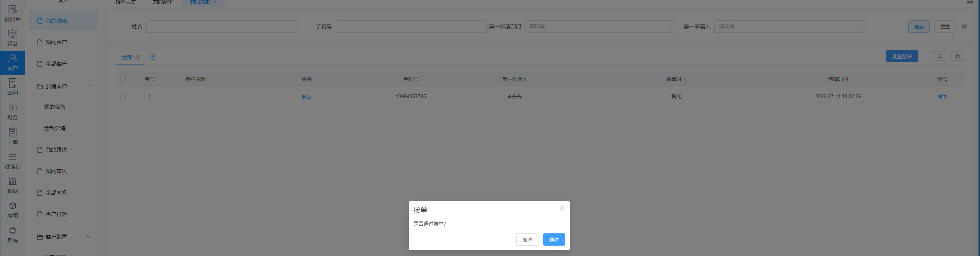The image size is (980, 256).
Task: Open the 工单 work order module
Action: [12, 136]
